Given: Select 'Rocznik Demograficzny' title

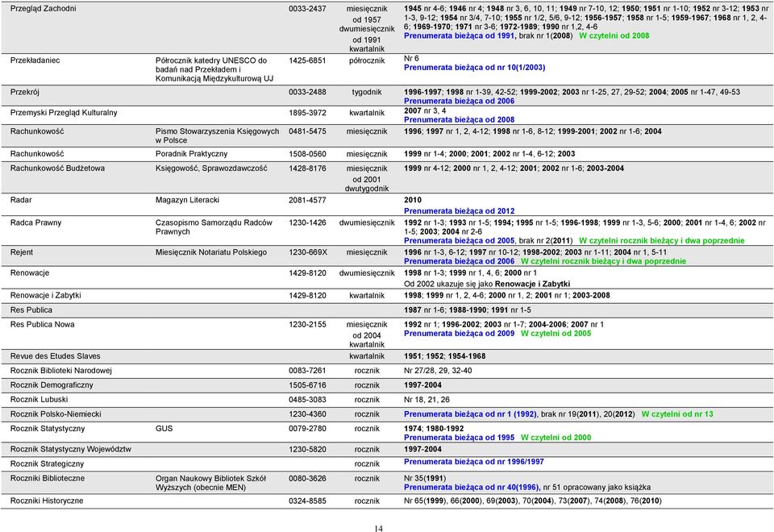Looking at the screenshot, I should 52,385.
